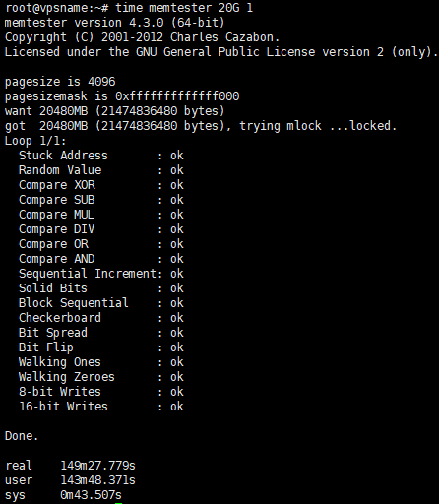Click the green terminal cursor at bottom
The width and height of the screenshot is (439, 504).
click(x=119, y=503)
